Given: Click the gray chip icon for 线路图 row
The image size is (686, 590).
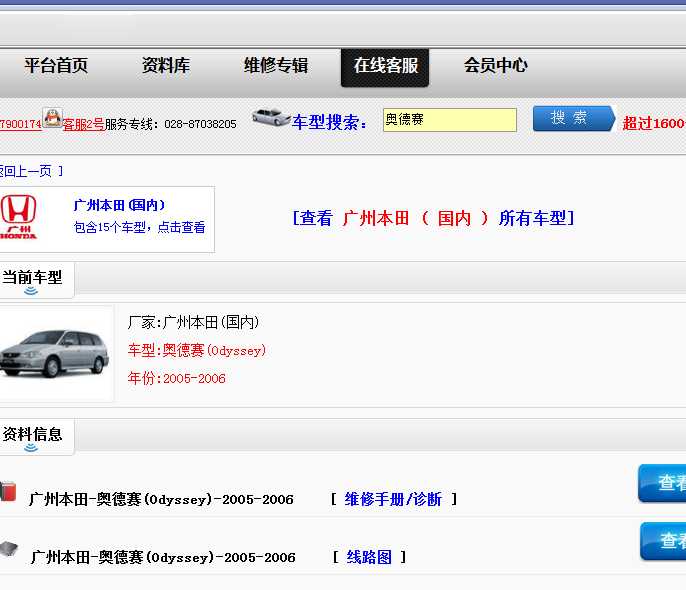Looking at the screenshot, I should click(x=9, y=548).
